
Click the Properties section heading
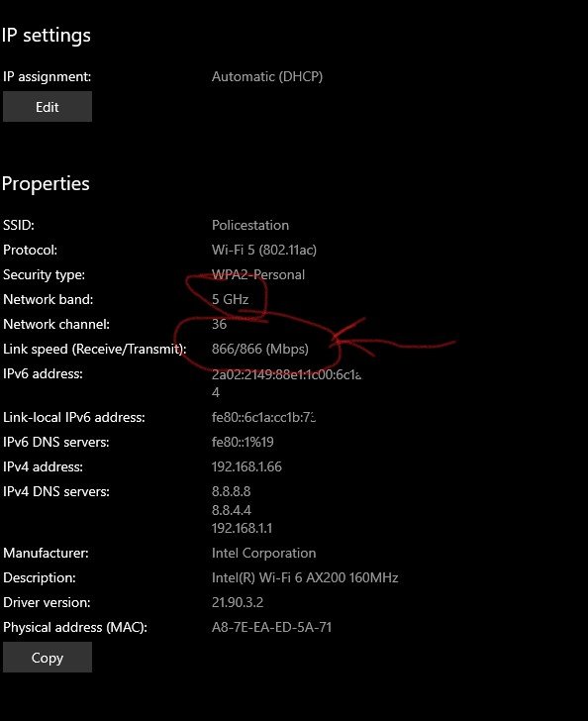click(x=46, y=184)
